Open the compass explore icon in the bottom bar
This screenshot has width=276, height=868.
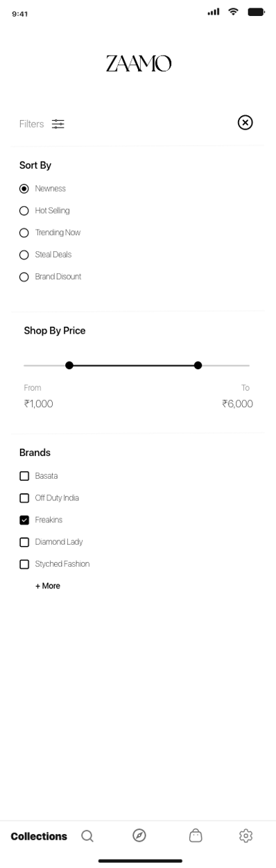pos(139,835)
